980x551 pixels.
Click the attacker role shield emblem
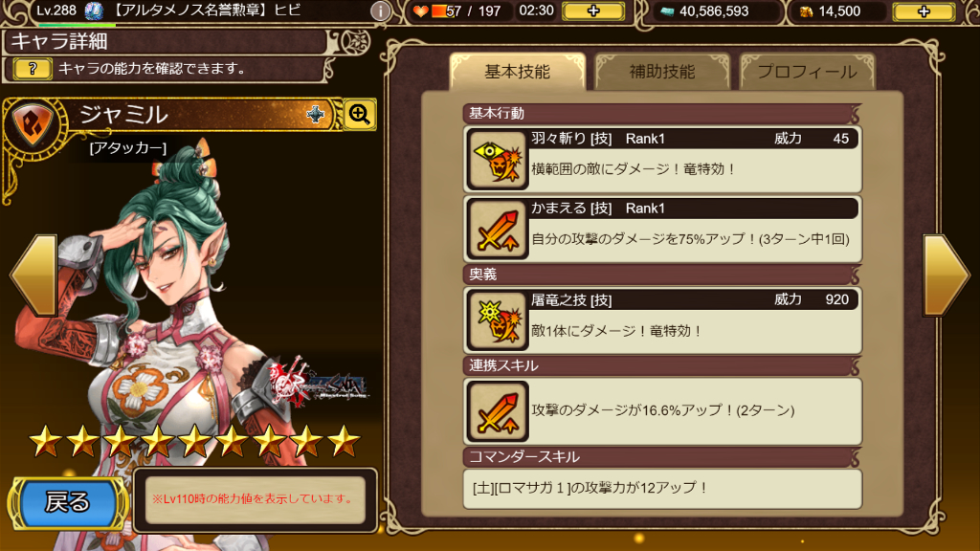tap(33, 122)
